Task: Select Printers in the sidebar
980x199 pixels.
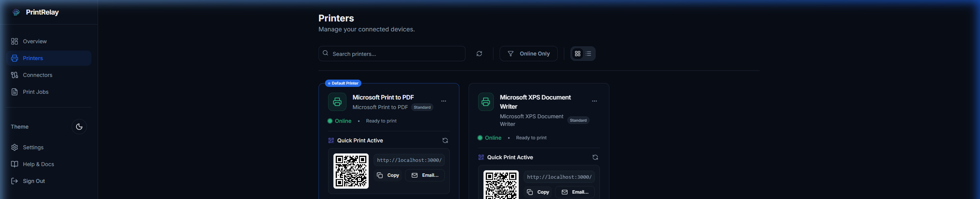Action: [49, 58]
